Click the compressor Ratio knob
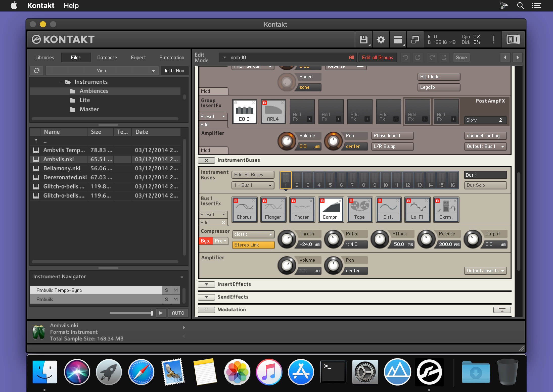Viewport: 553px width, 392px height. coord(333,239)
